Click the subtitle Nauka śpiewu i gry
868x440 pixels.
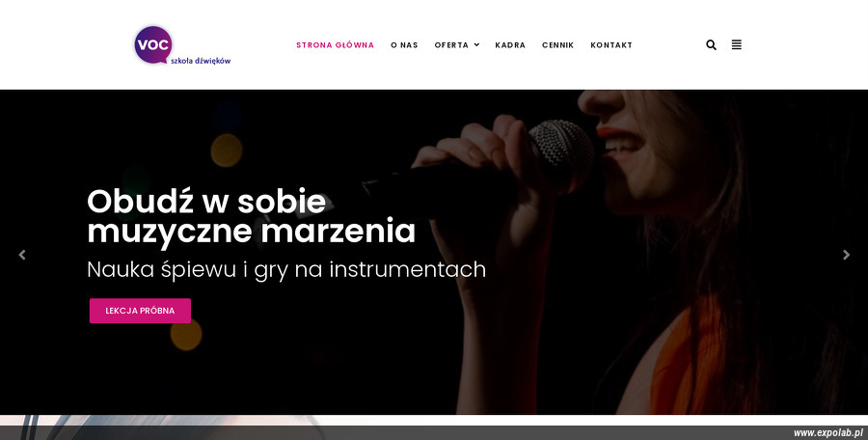[286, 270]
